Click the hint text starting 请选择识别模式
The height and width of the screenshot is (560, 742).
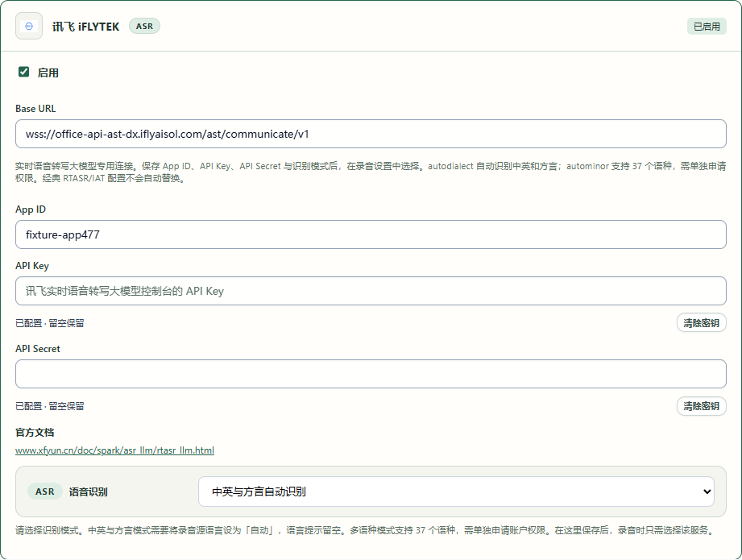[364, 530]
